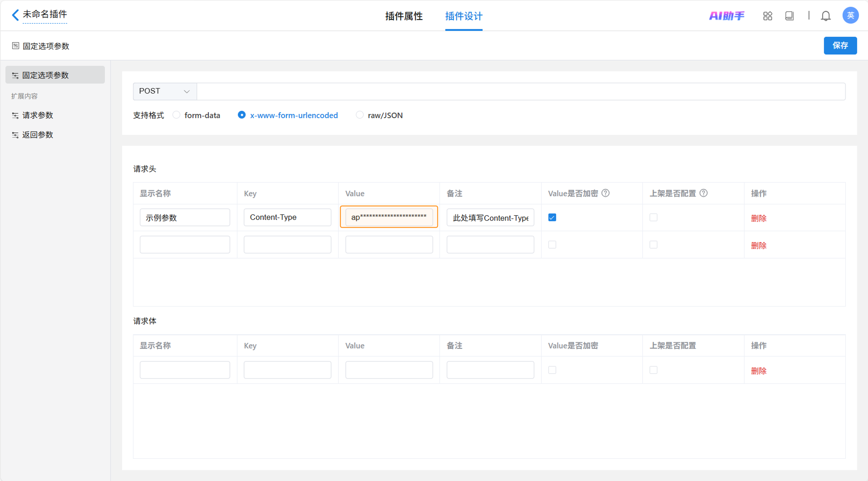Viewport: 868px width, 481px height.
Task: Expand the POST method dropdown
Action: click(165, 91)
